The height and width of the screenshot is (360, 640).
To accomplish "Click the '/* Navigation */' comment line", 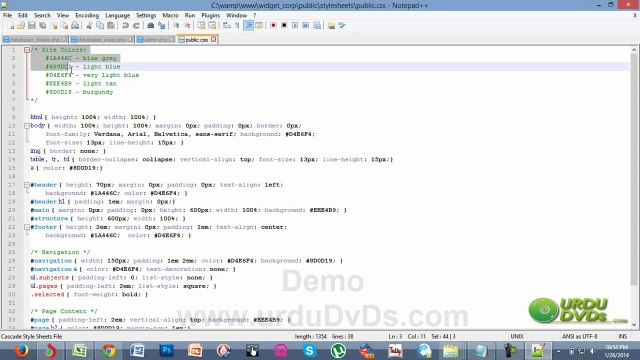I will click(x=60, y=252).
